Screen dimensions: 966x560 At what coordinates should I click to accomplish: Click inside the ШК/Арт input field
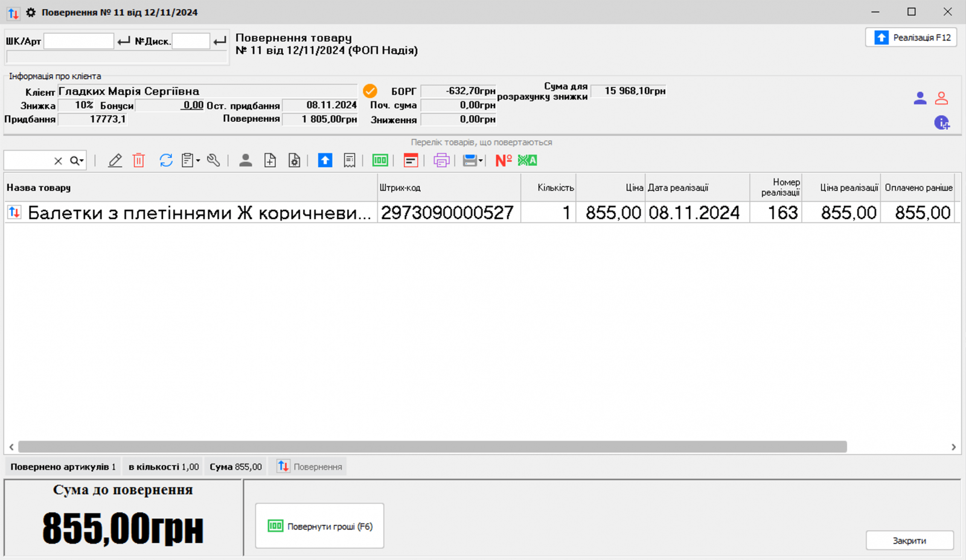coord(78,40)
